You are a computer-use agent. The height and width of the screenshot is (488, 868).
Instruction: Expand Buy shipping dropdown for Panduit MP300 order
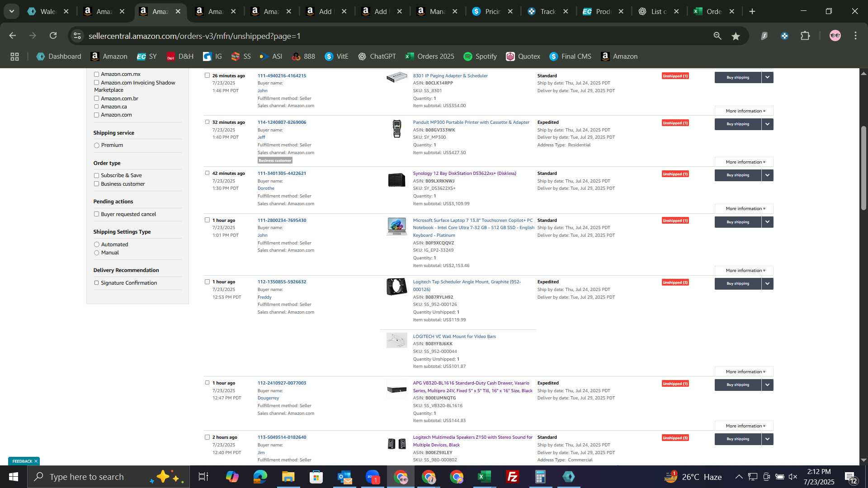click(x=767, y=124)
